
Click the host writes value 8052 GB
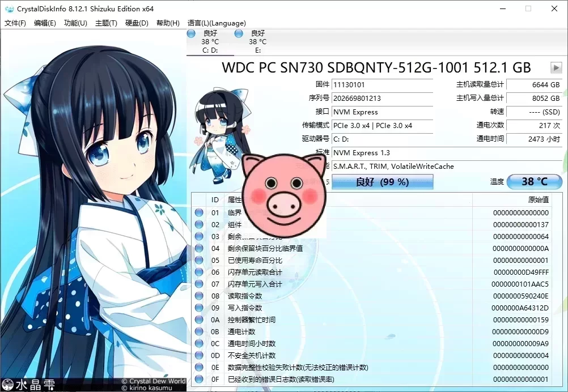(535, 98)
